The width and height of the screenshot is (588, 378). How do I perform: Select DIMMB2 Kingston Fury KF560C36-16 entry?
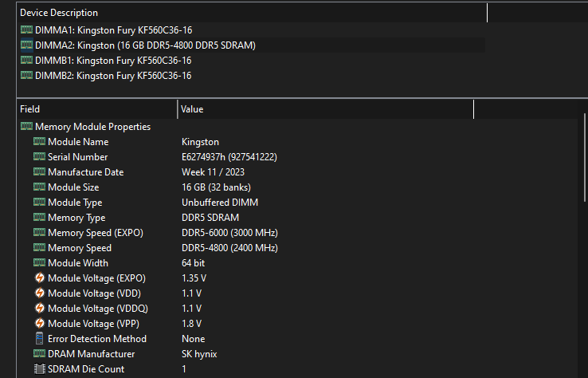tap(113, 76)
